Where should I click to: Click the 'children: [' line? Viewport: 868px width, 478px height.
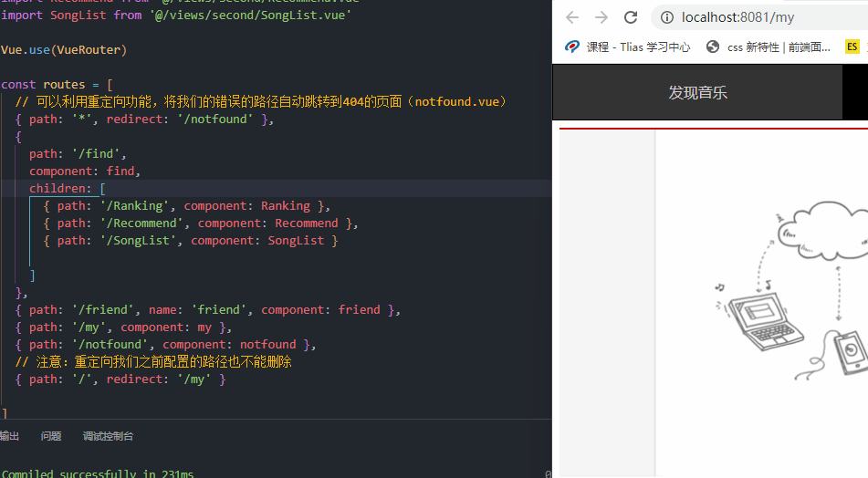click(x=67, y=189)
